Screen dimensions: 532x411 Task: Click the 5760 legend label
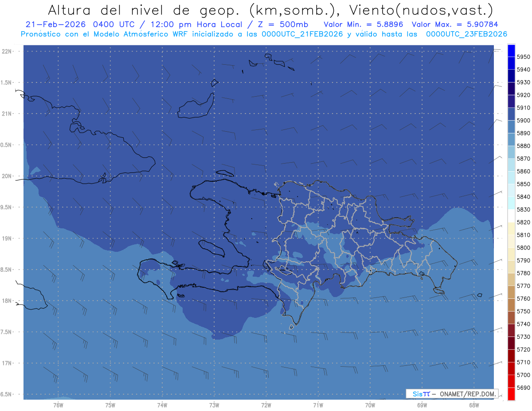pos(524,298)
